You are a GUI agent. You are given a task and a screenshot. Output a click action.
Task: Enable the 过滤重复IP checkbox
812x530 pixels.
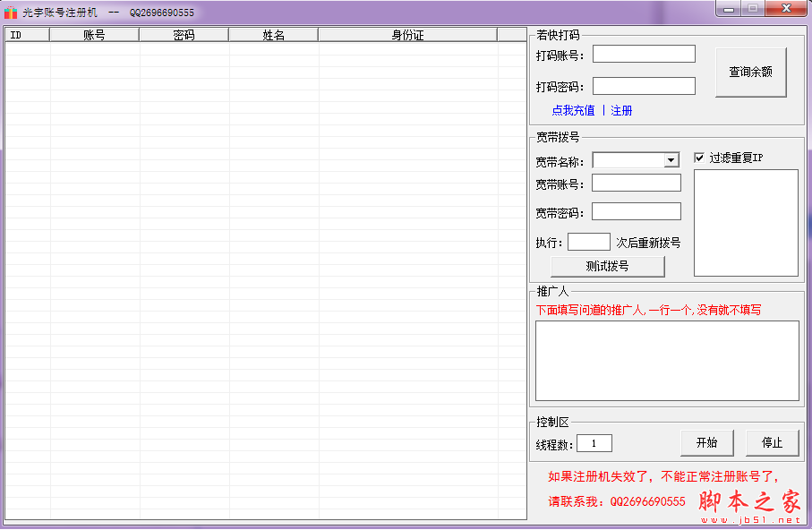coord(700,158)
